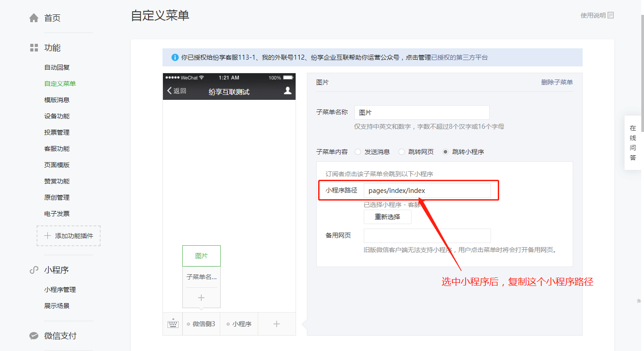The image size is (644, 351).
Task: Select the 微信侧3 menu in preview
Action: (x=201, y=324)
